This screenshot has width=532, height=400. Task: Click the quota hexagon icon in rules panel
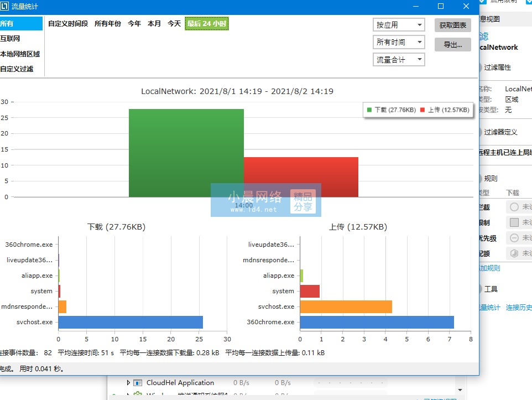[x=514, y=253]
